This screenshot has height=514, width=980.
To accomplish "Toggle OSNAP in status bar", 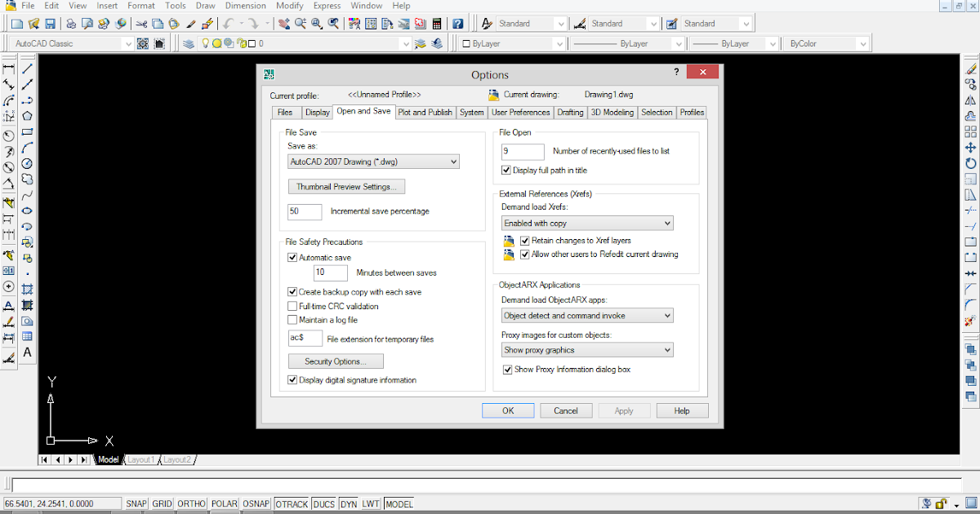I will 257,504.
